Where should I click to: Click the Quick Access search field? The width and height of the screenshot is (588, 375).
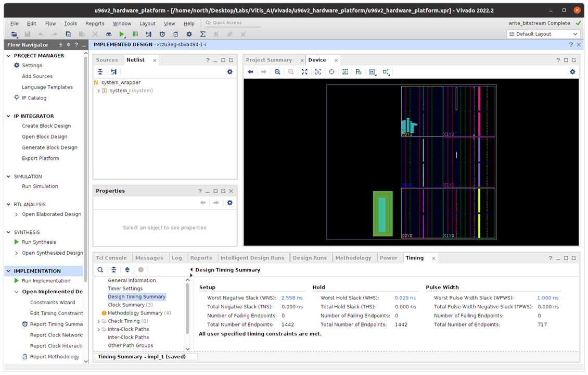(x=233, y=23)
